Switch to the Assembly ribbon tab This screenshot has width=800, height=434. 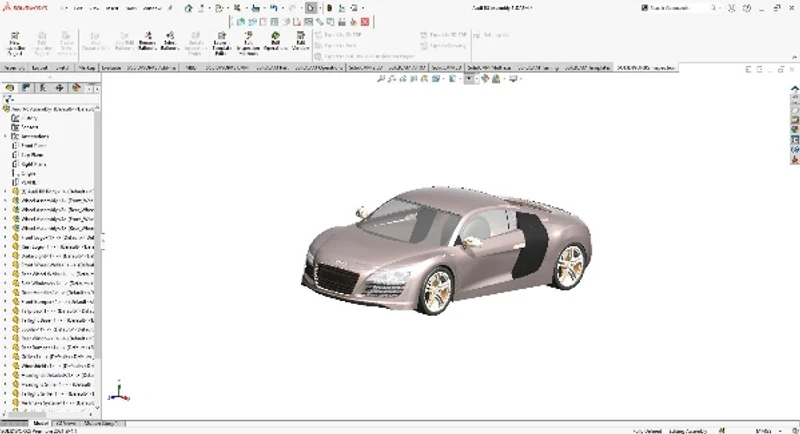tap(13, 67)
